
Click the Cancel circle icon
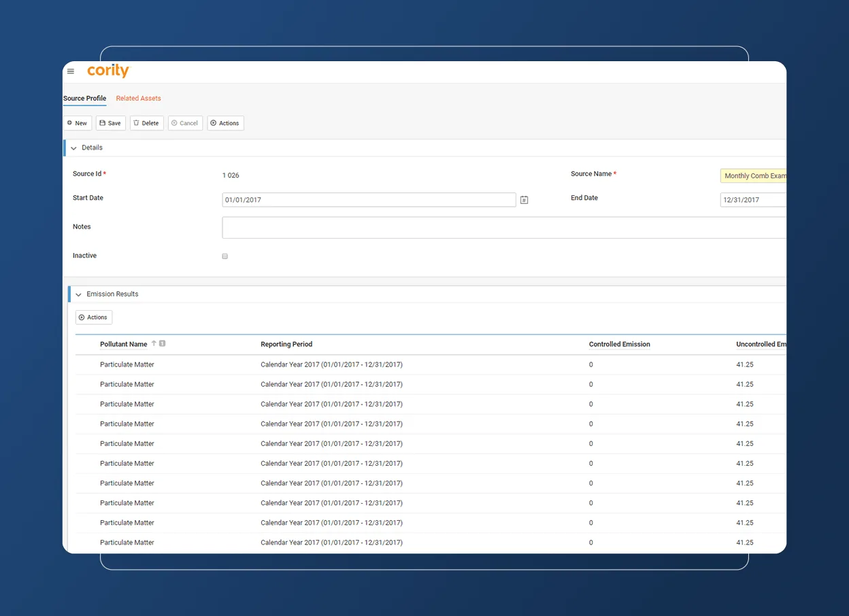[x=176, y=123]
